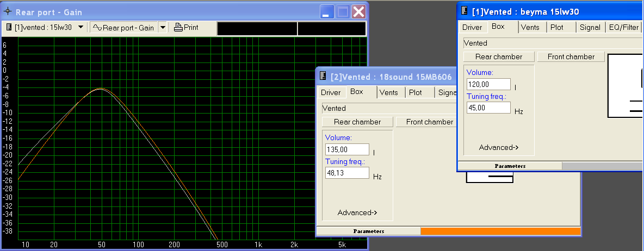Click Rear chamber button in beyma window

(499, 57)
